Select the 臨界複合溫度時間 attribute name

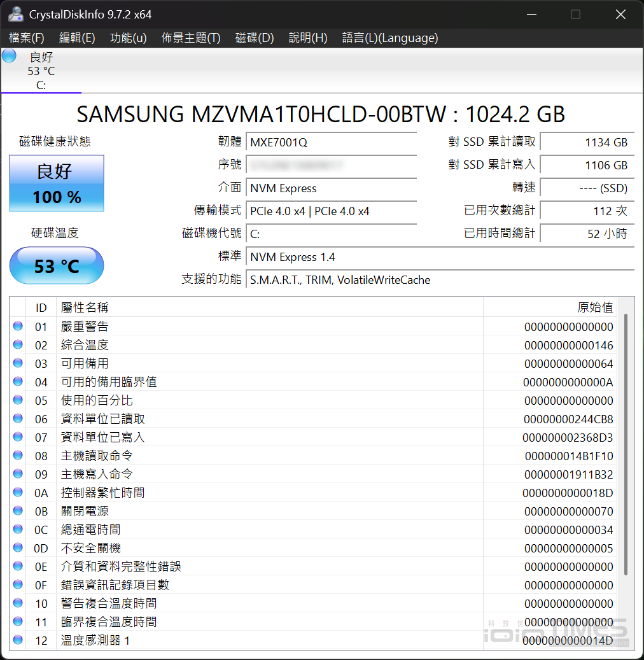(109, 622)
